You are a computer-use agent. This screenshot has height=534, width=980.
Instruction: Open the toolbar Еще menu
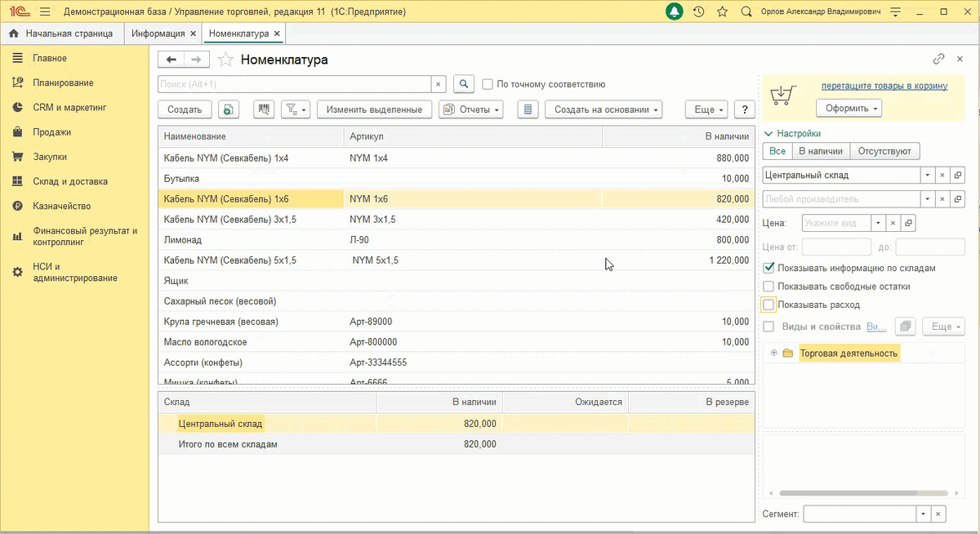coord(706,109)
